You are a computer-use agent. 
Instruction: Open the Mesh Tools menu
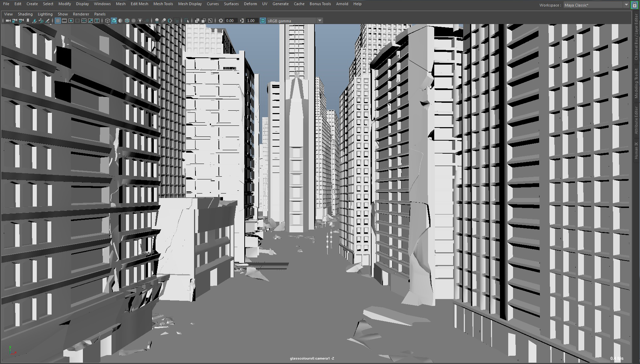tap(163, 4)
